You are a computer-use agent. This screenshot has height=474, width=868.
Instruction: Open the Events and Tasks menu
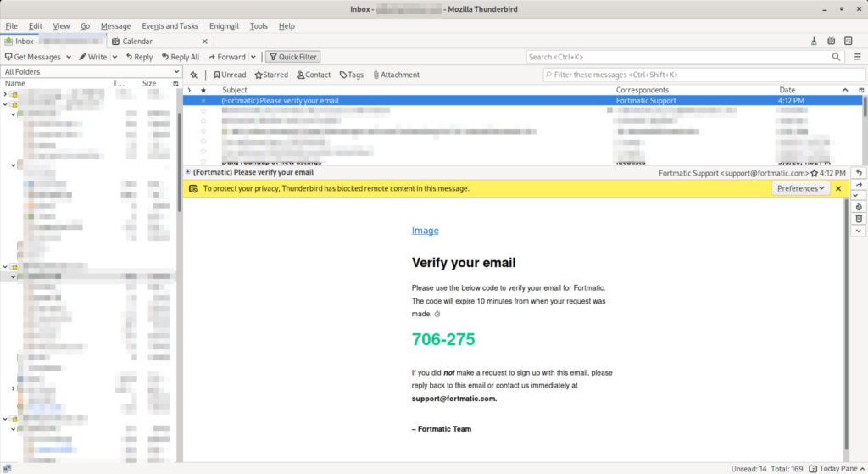coord(170,26)
